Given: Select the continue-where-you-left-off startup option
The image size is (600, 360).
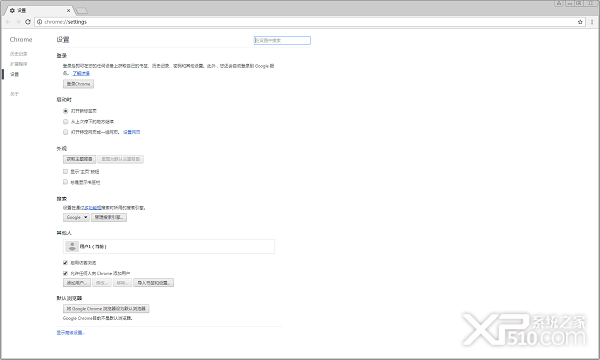Looking at the screenshot, I should [65, 122].
